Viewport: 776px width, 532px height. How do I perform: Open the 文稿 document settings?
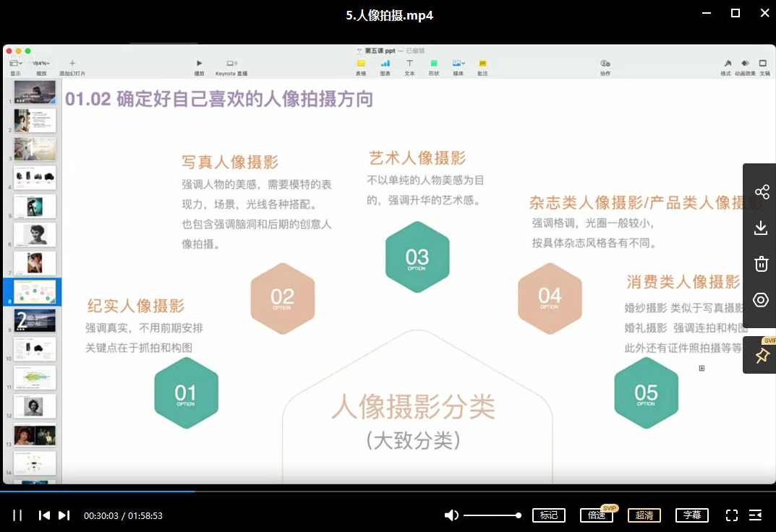pyautogui.click(x=762, y=64)
